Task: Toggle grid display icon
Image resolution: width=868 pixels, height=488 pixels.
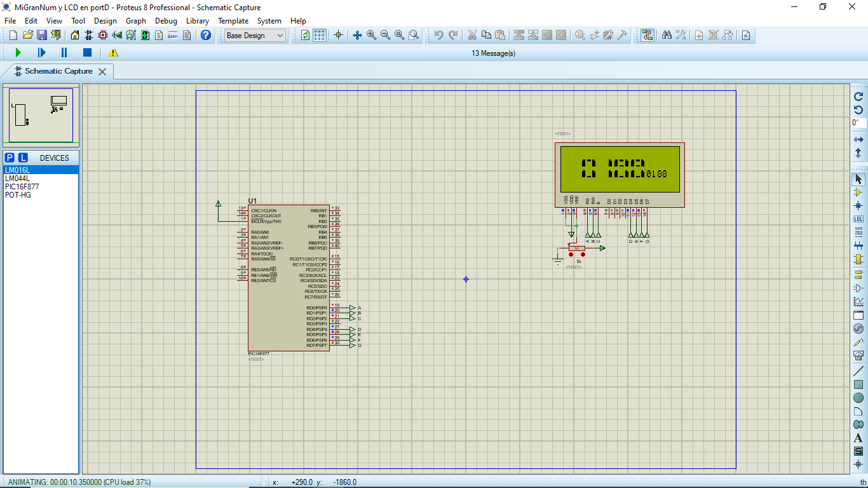Action: click(x=320, y=36)
